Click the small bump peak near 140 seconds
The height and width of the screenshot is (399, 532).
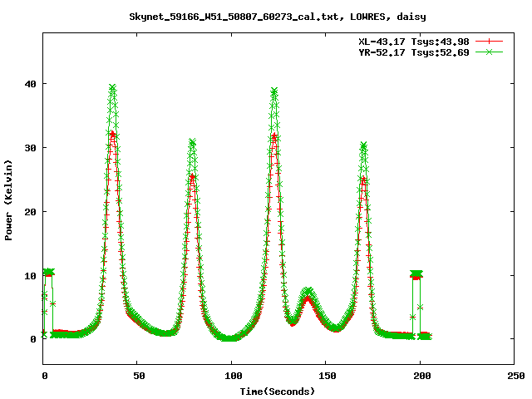(x=308, y=292)
